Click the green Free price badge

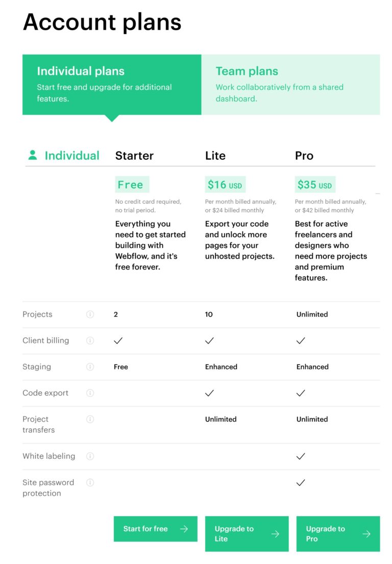(131, 185)
